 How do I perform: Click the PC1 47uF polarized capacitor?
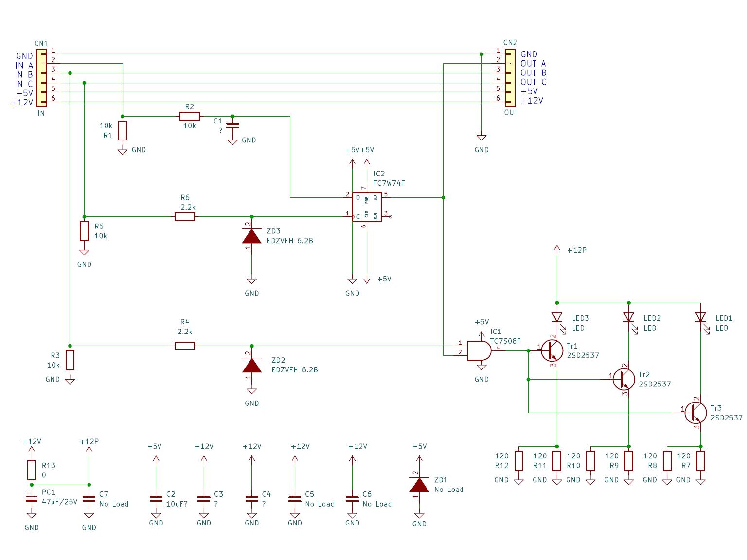32,499
